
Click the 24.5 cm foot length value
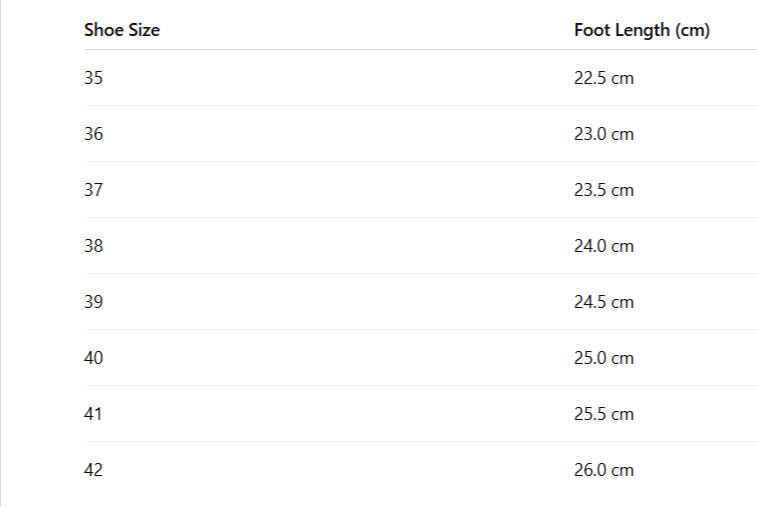click(603, 302)
